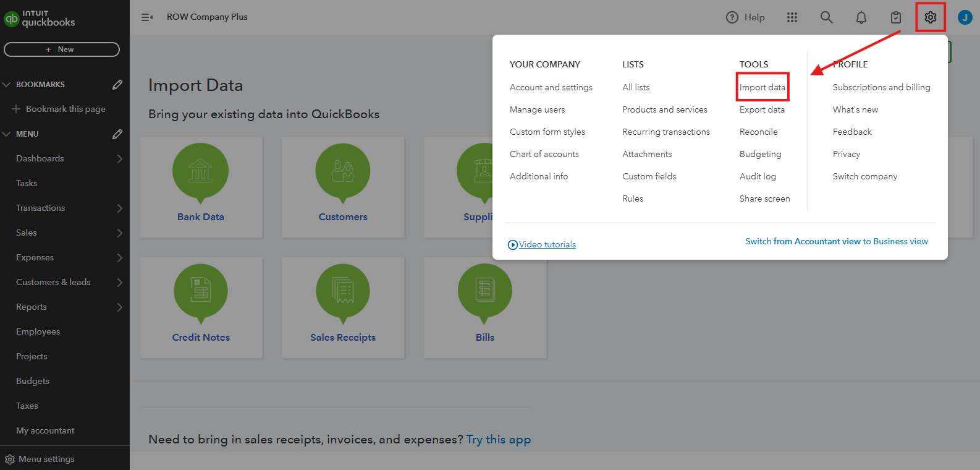Image resolution: width=980 pixels, height=470 pixels.
Task: Expand the Reports submenu arrow
Action: [x=119, y=307]
